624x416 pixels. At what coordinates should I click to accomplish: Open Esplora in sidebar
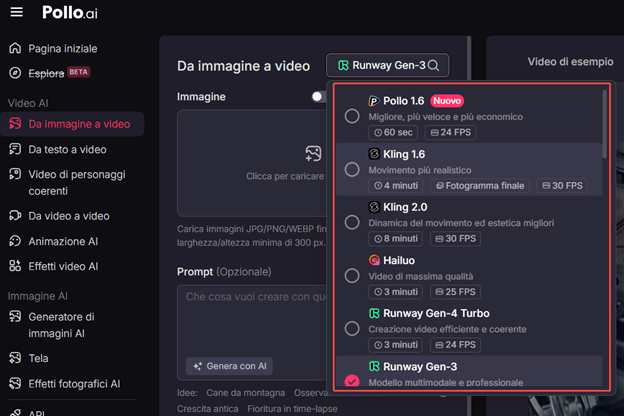coord(46,73)
